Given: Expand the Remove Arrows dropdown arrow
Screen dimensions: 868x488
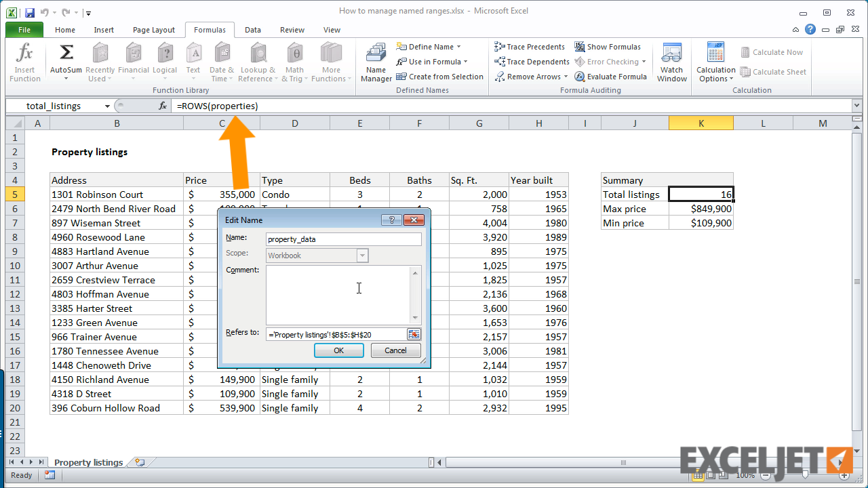Looking at the screenshot, I should coord(566,77).
